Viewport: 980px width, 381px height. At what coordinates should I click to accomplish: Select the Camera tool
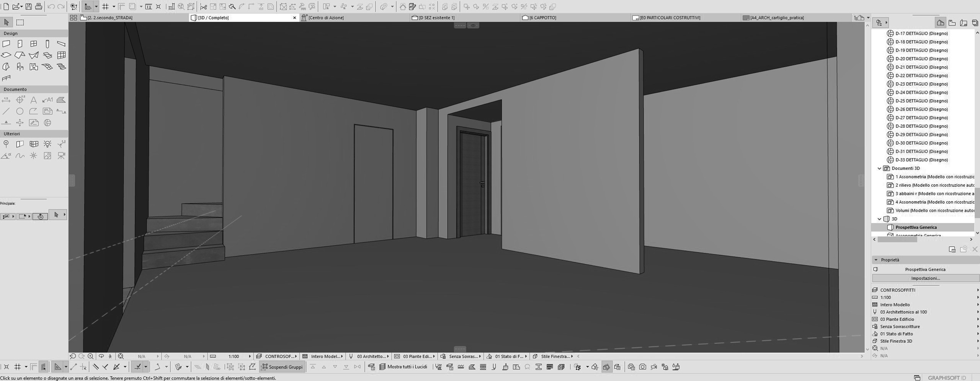(x=61, y=156)
